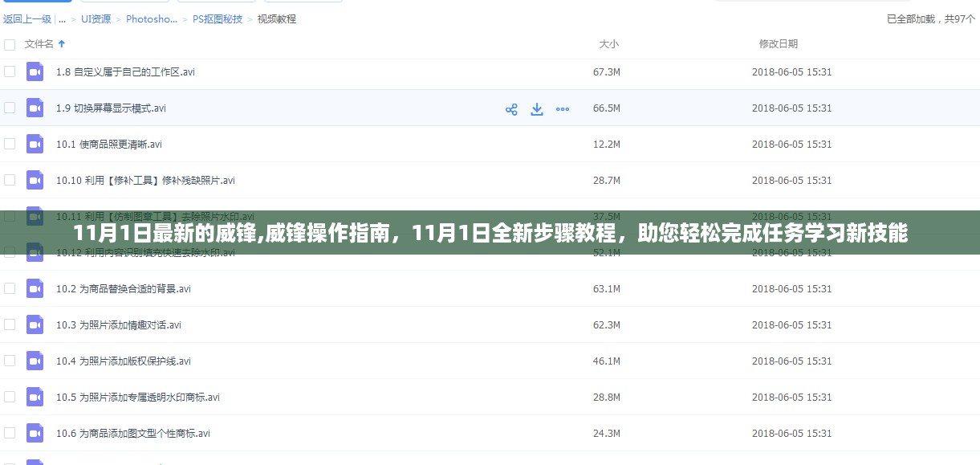Click 返回上一级 to go back
The width and height of the screenshot is (980, 465).
click(x=27, y=18)
